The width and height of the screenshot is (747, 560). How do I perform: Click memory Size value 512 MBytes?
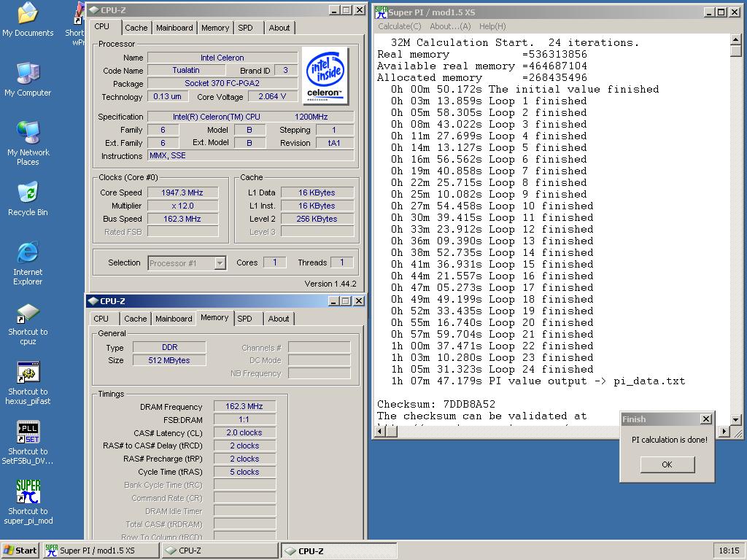[x=169, y=360]
